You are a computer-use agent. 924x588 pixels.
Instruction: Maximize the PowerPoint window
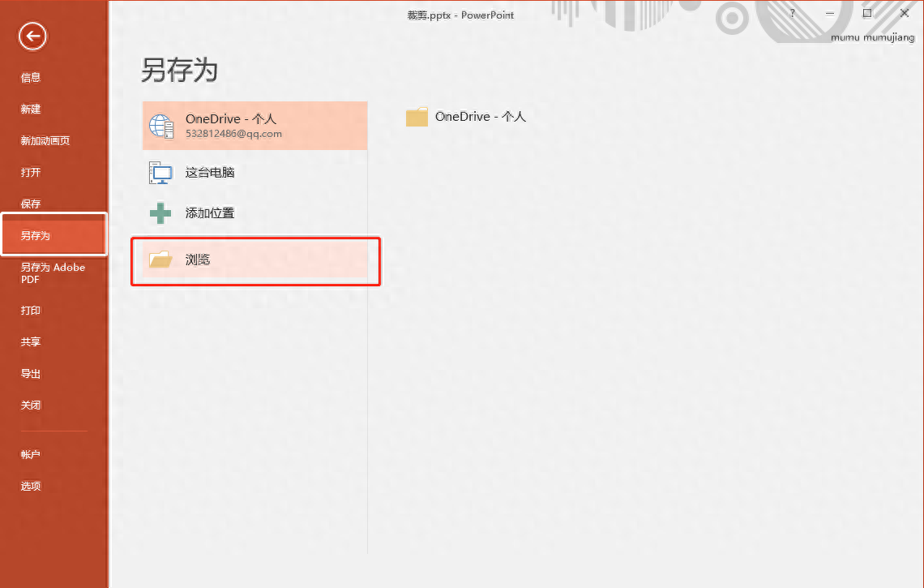(x=866, y=13)
